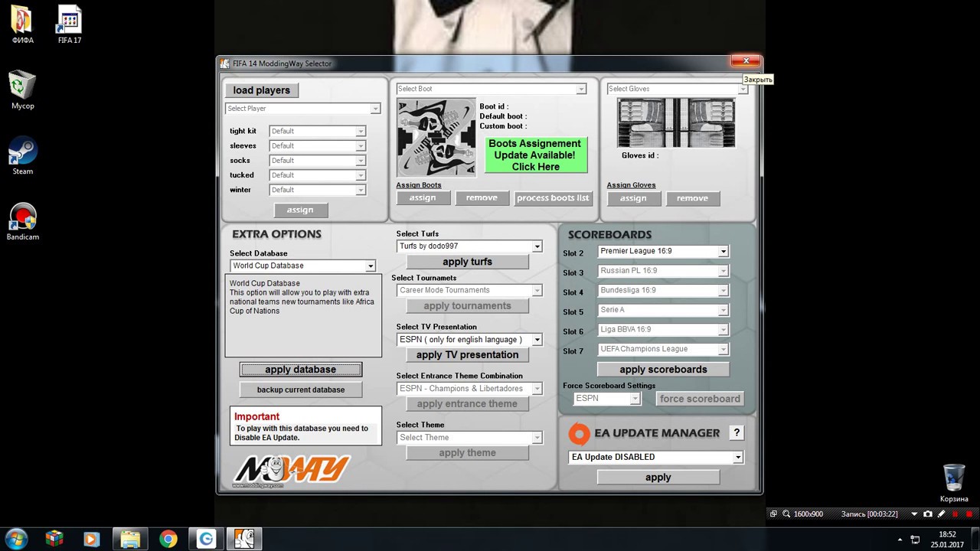Viewport: 980px width, 551px height.
Task: Pause the Bandicam recording
Action: pyautogui.click(x=955, y=514)
